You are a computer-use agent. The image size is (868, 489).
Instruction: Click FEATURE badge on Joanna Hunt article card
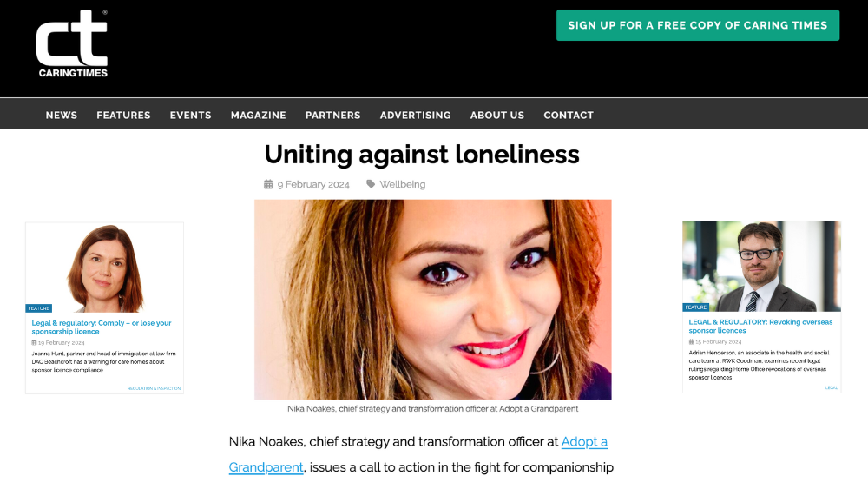[x=39, y=308]
